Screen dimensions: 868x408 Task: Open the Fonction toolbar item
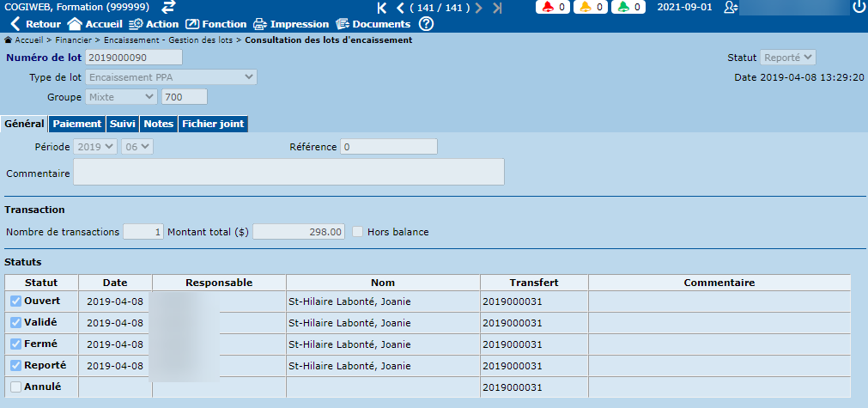(x=193, y=24)
